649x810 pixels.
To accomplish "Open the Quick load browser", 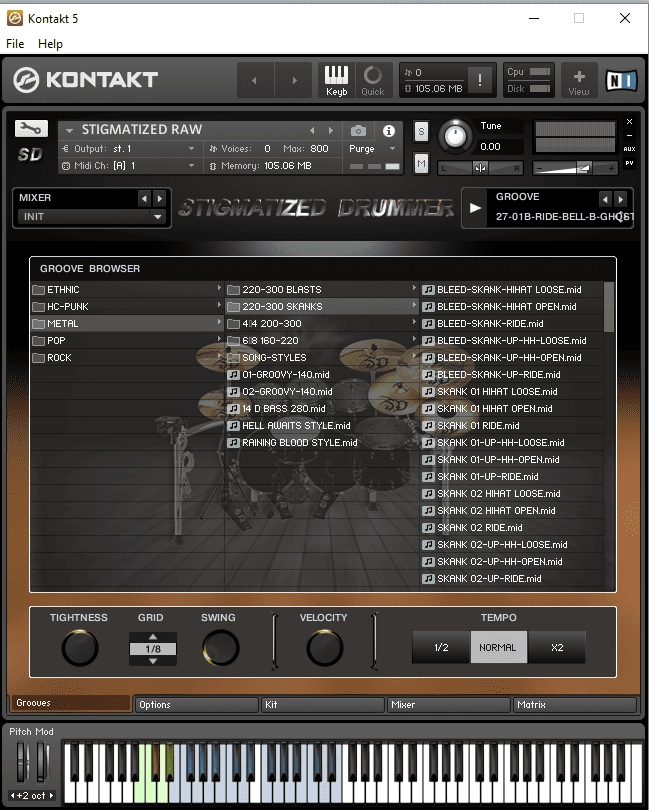I will click(373, 80).
